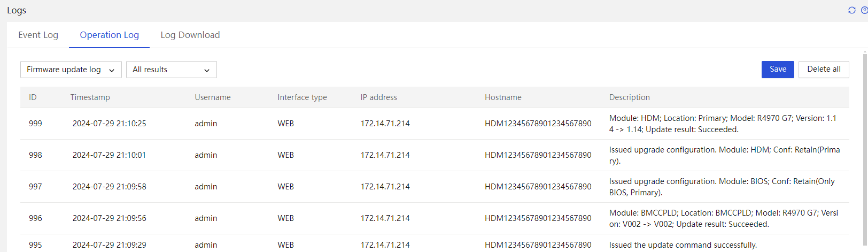The width and height of the screenshot is (868, 252).
Task: Click the Description column header
Action: tap(630, 97)
